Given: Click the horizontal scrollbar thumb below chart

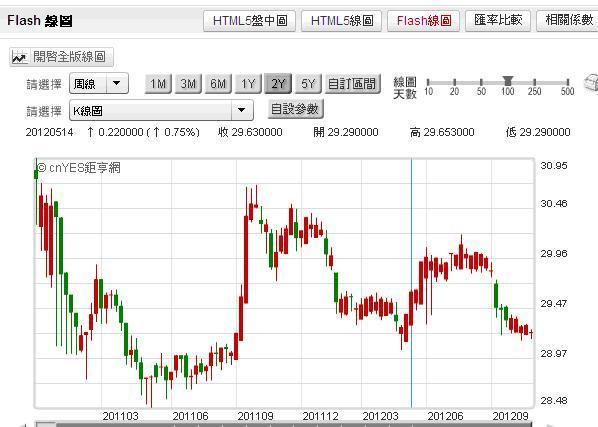Looking at the screenshot, I should 46,425.
